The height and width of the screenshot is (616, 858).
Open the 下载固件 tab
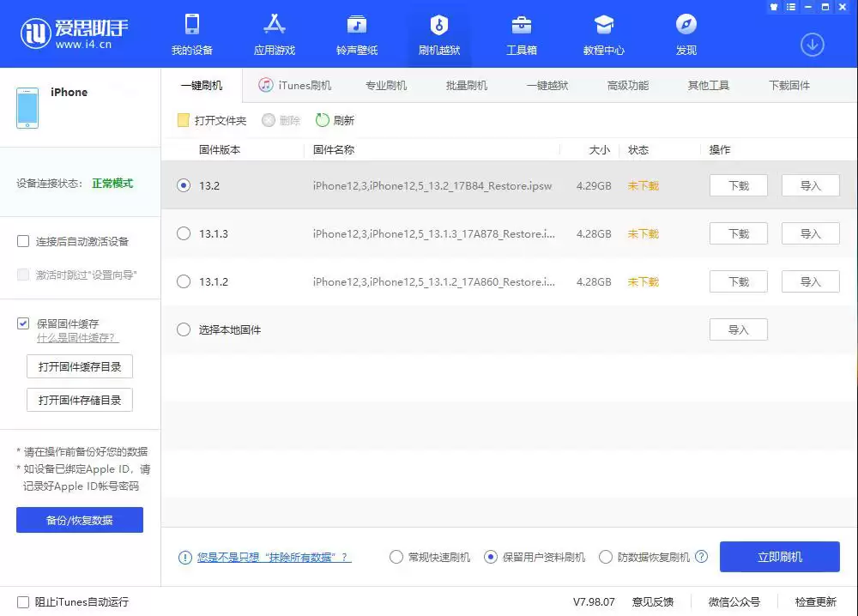[x=789, y=85]
